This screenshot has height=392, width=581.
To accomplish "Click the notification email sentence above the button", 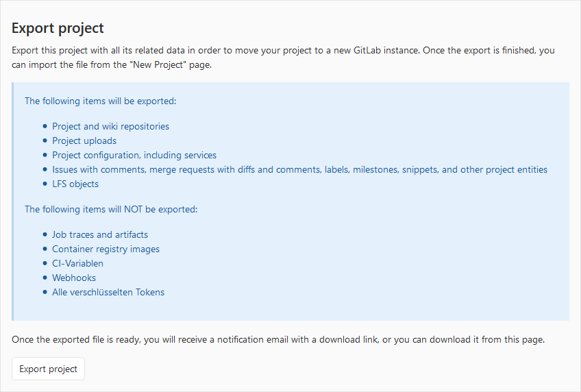I will [277, 340].
